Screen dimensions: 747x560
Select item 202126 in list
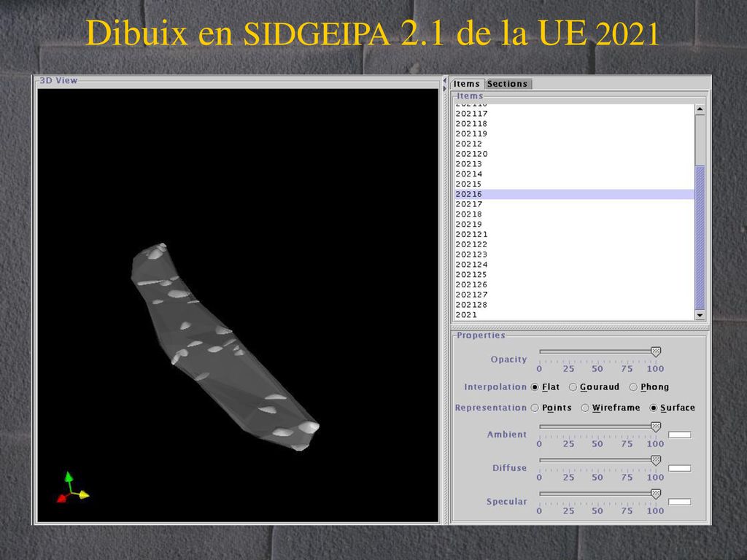tap(575, 285)
